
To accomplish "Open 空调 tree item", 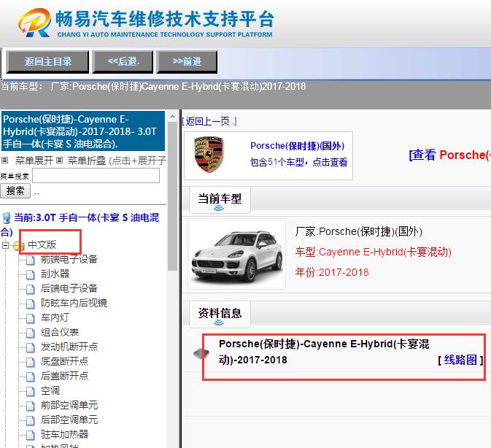I will coord(50,390).
